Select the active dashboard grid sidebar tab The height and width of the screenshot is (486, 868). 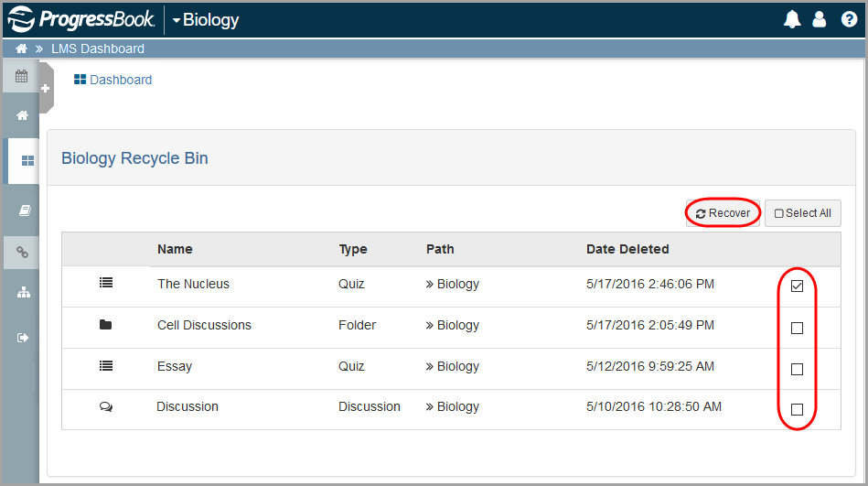[27, 161]
